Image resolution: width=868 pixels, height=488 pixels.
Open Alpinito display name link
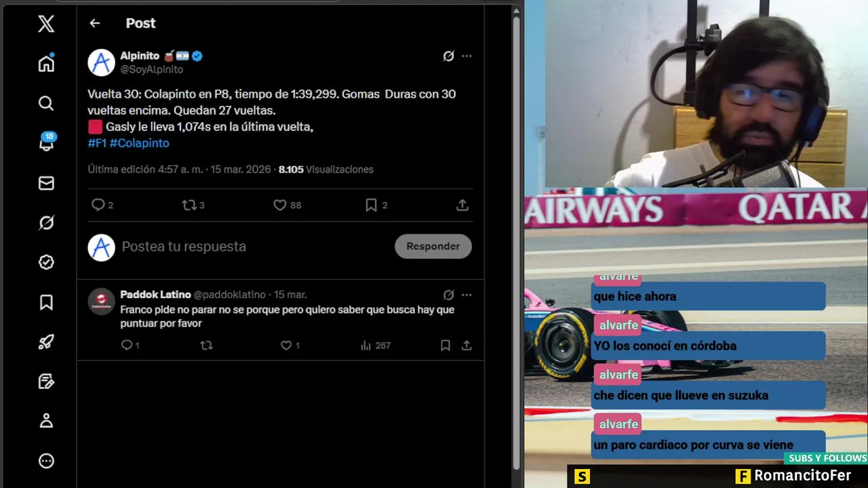(139, 56)
